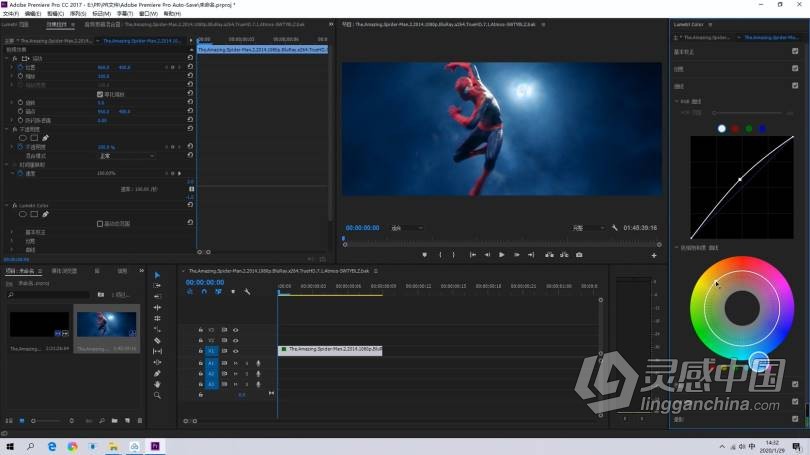Click Export Frame camera icon
Image resolution: width=810 pixels, height=455 pixels.
click(x=579, y=255)
